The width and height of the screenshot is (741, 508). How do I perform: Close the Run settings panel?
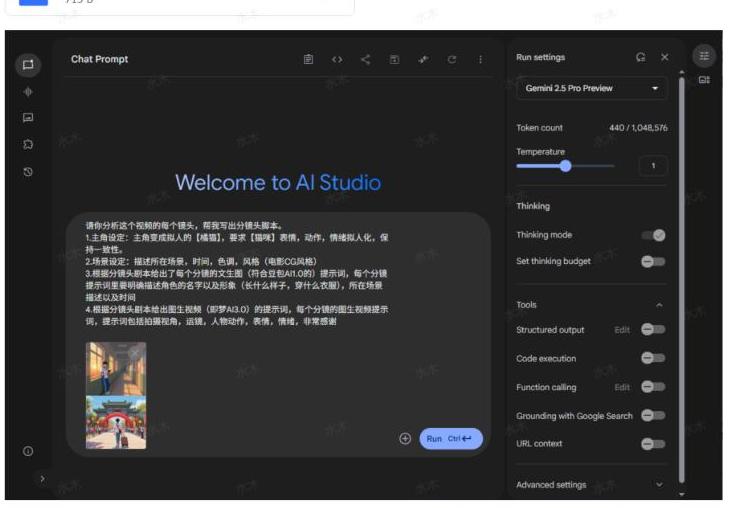pos(664,57)
